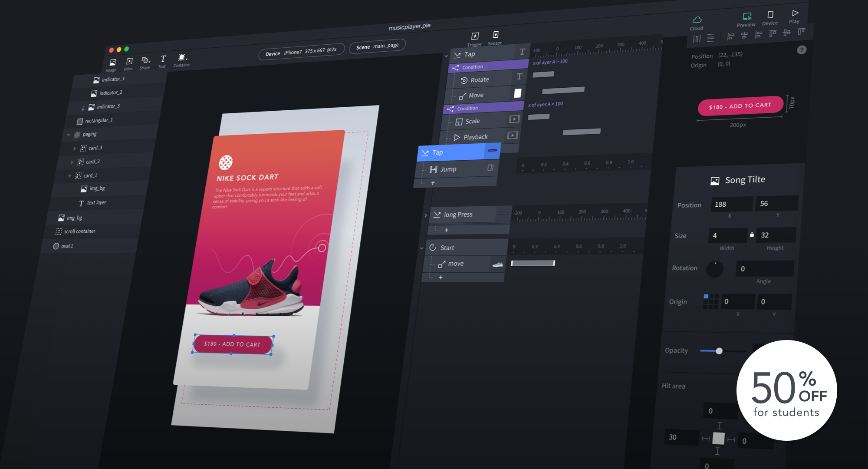868x469 pixels.
Task: Select the indicator_3 layer
Action: point(104,106)
